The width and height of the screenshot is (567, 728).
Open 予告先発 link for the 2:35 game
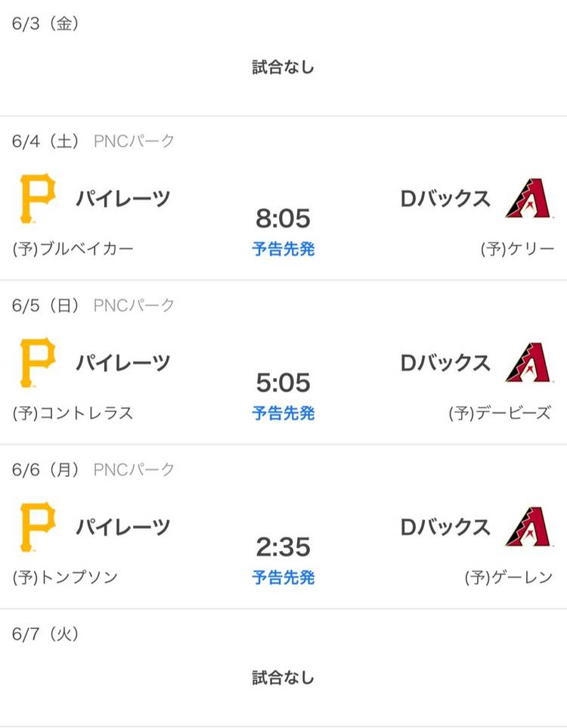283,578
